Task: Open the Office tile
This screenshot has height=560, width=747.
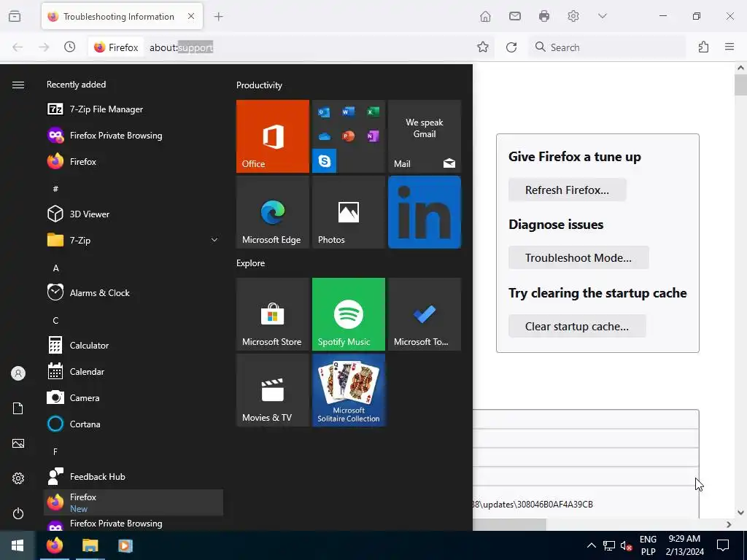Action: 273,136
